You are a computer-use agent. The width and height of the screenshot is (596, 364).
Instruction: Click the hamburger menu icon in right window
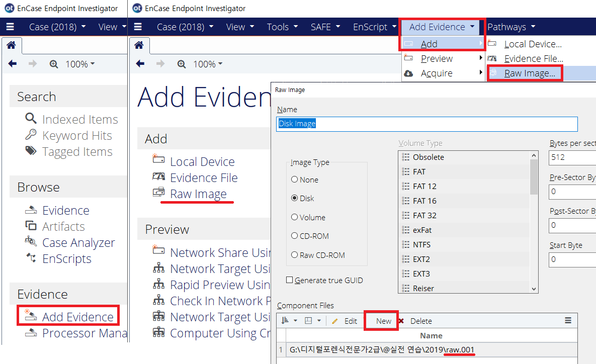tap(138, 27)
